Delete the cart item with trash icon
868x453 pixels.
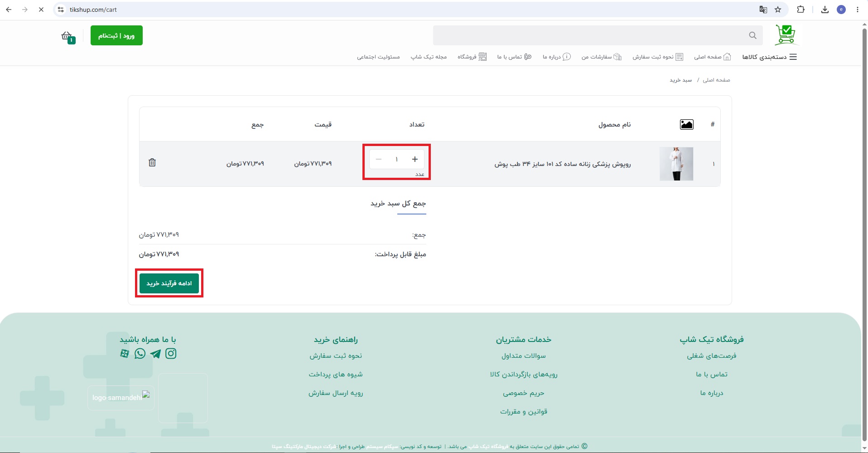point(152,162)
